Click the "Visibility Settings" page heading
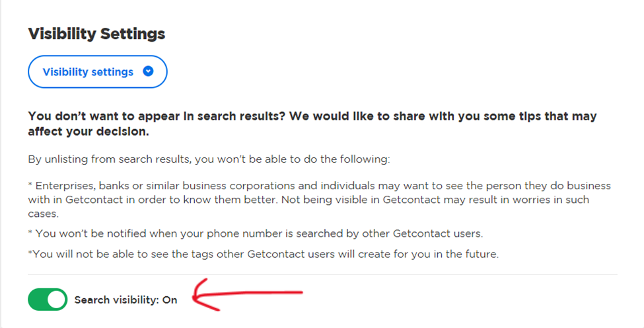644x328 pixels. tap(96, 34)
